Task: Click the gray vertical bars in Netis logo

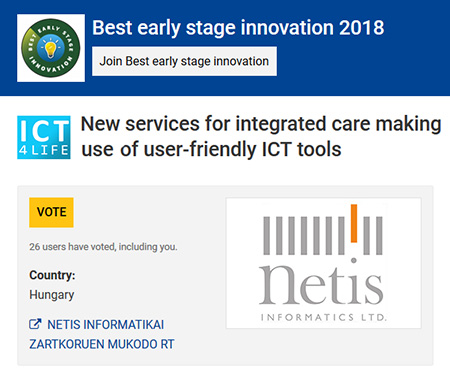Action: pos(323,236)
